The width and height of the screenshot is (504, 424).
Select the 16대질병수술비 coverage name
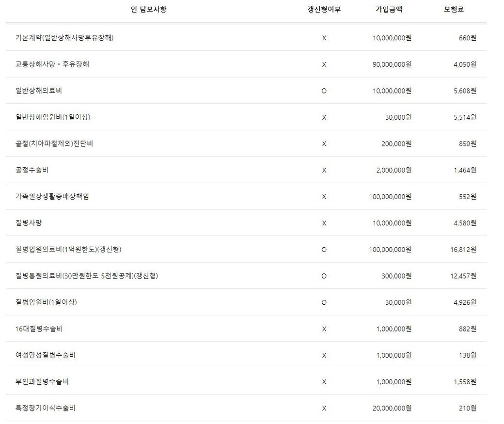point(39,329)
